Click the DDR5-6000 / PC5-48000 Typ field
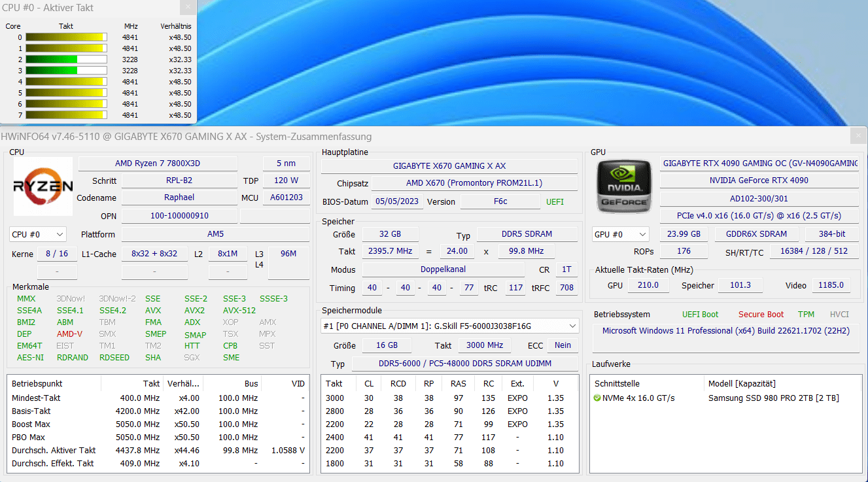Viewport: 868px width, 482px height. coord(465,364)
